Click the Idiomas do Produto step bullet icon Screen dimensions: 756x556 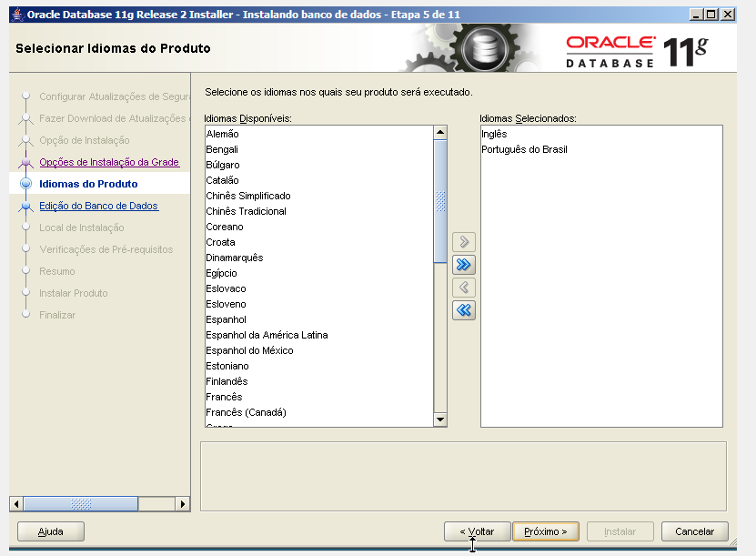point(25,184)
